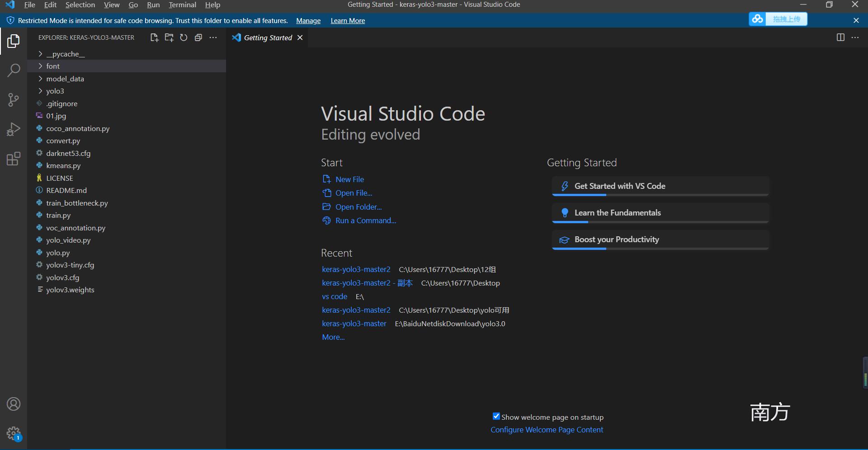Open the Run menu

[153, 5]
